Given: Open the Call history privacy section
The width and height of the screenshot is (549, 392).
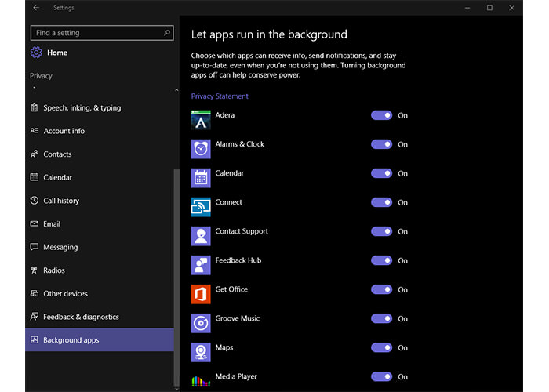Looking at the screenshot, I should (61, 201).
